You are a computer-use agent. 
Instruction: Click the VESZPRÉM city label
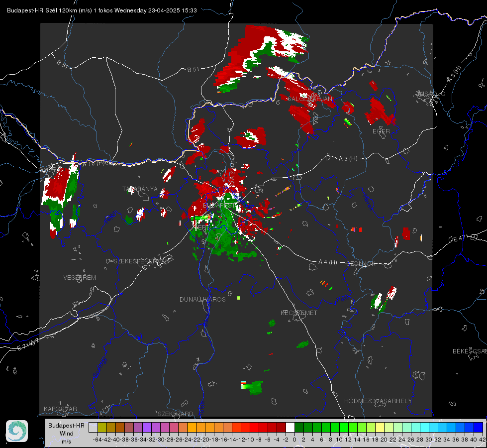pyautogui.click(x=80, y=278)
